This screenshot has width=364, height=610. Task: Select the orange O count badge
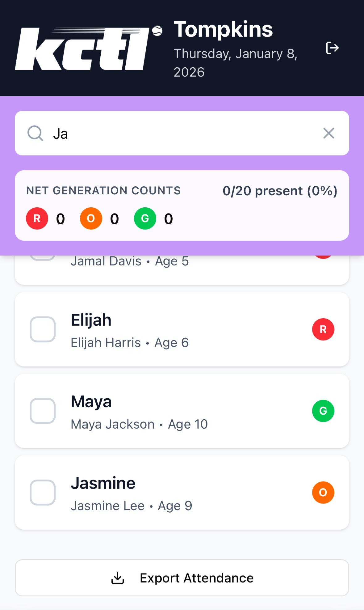[x=91, y=218]
